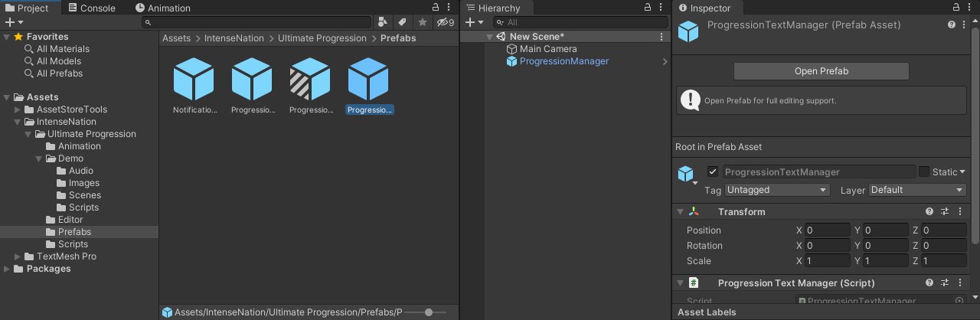
Task: Open the Project create plus dropdown
Action: [14, 22]
